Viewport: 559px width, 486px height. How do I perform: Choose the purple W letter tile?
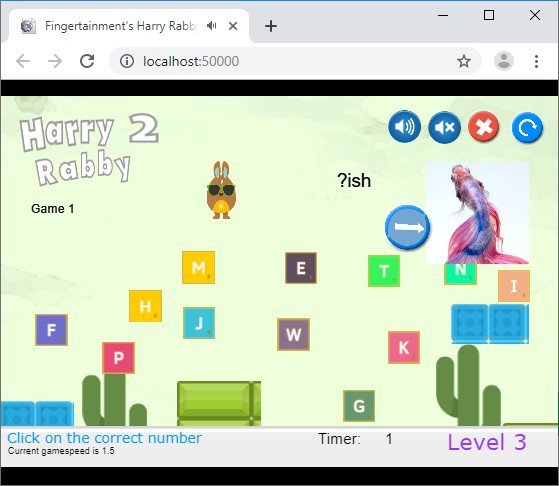point(293,334)
